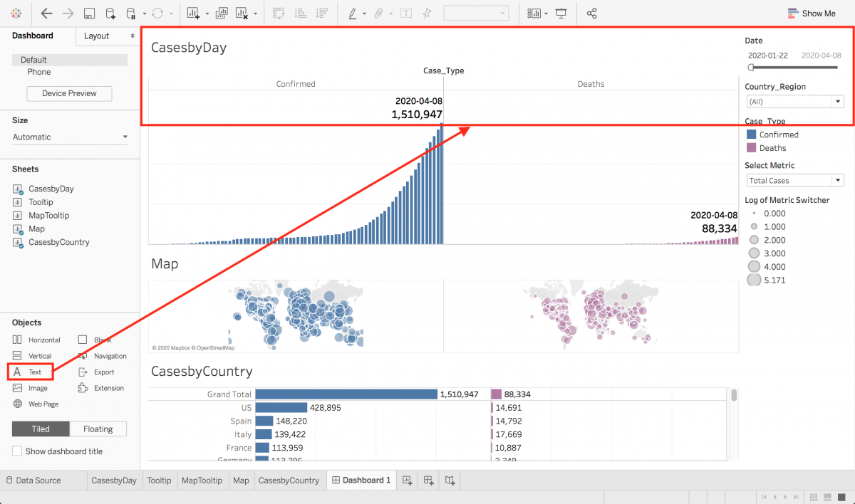Click the Add new data source icon

click(x=110, y=14)
